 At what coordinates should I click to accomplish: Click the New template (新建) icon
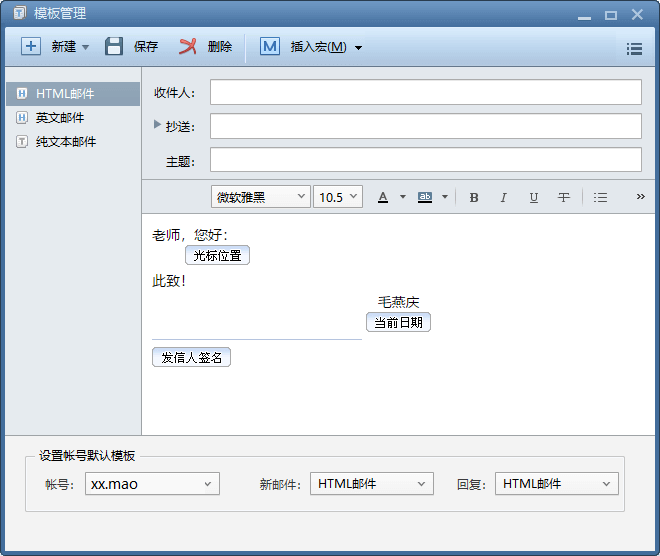click(32, 47)
